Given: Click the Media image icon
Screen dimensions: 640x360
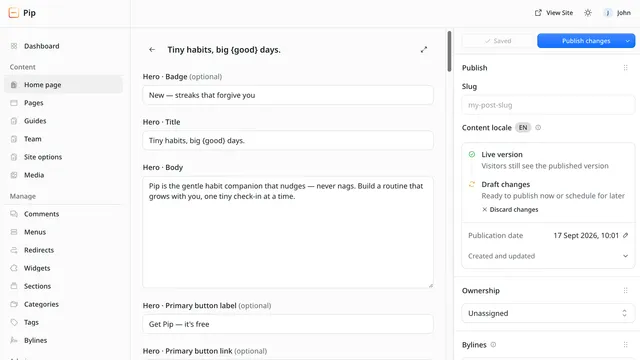Looking at the screenshot, I should (x=14, y=175).
